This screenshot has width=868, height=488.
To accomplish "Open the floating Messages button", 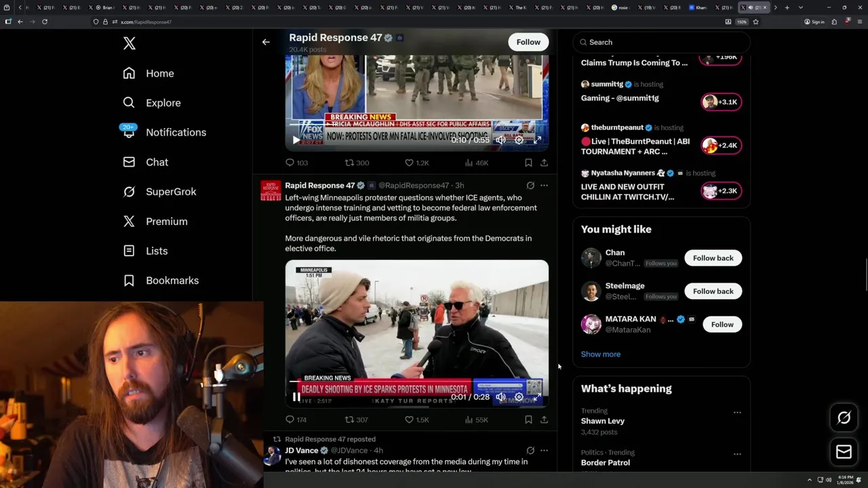I will [x=844, y=452].
